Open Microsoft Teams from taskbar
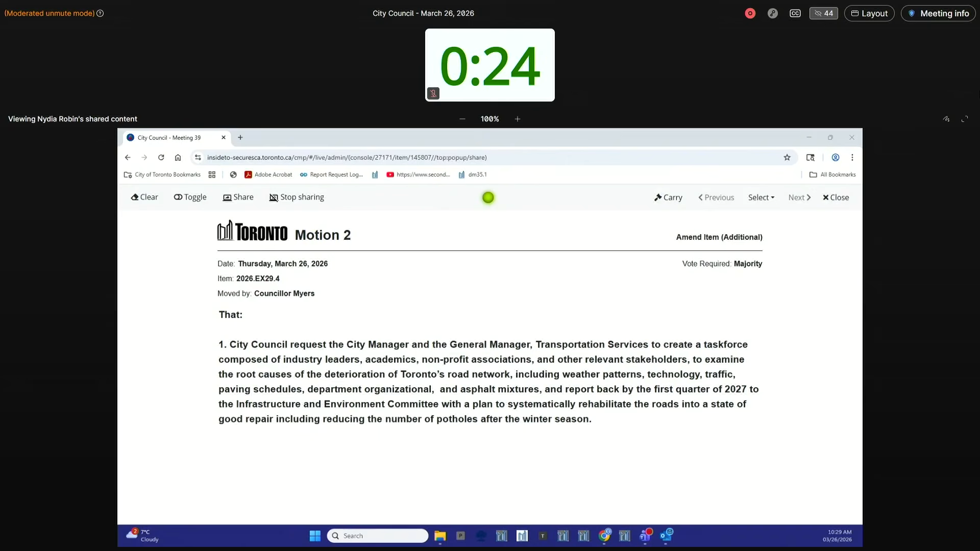 [646, 535]
